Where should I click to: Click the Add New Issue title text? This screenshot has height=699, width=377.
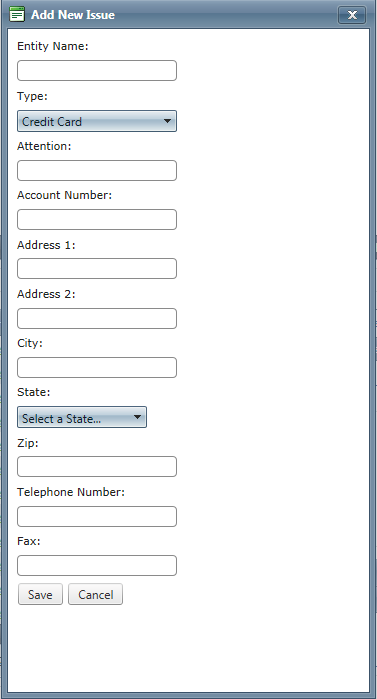[73, 15]
